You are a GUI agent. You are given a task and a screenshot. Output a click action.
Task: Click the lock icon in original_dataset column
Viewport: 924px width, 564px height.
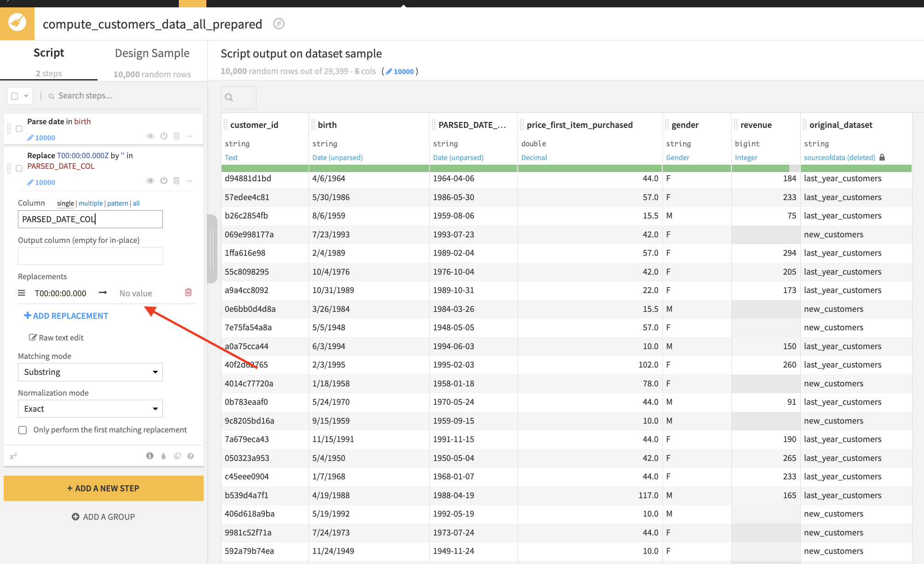tap(882, 157)
